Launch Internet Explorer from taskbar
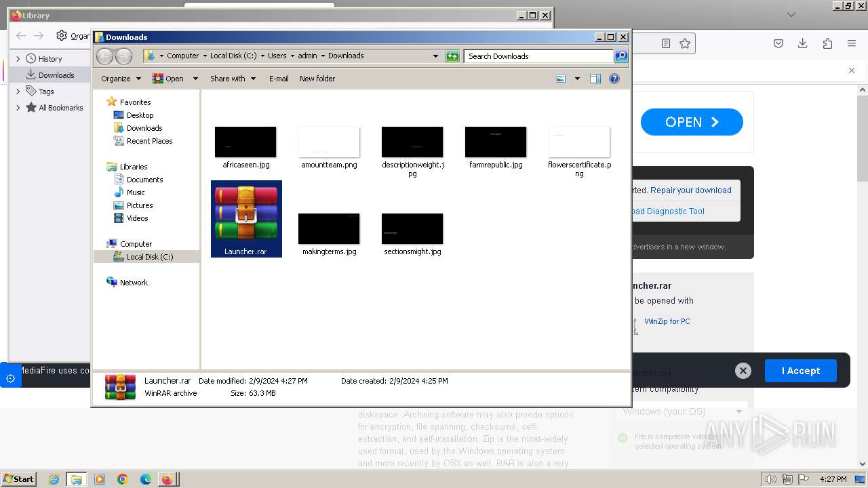Viewport: 868px width, 488px height. 54,479
